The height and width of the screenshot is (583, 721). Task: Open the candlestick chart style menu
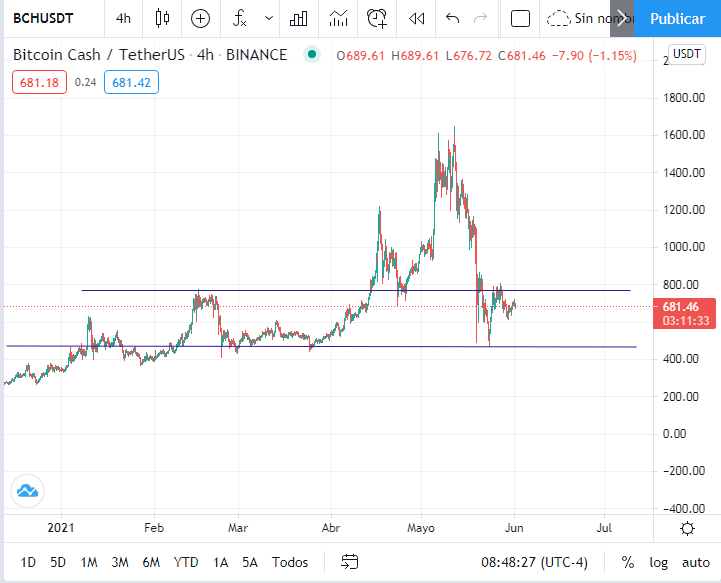pos(162,18)
